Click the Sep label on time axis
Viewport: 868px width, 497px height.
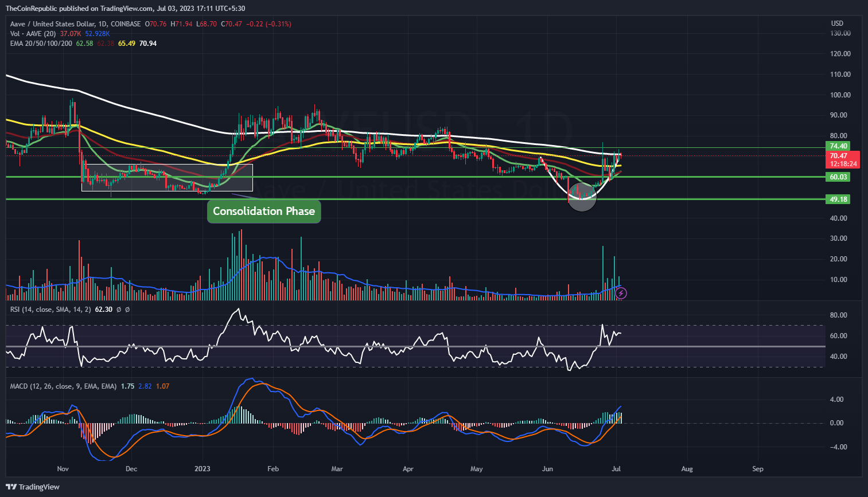pos(758,469)
